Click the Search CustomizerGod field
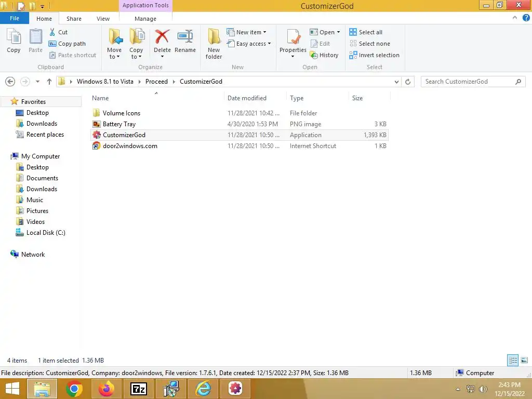The height and width of the screenshot is (399, 532). coord(473,82)
